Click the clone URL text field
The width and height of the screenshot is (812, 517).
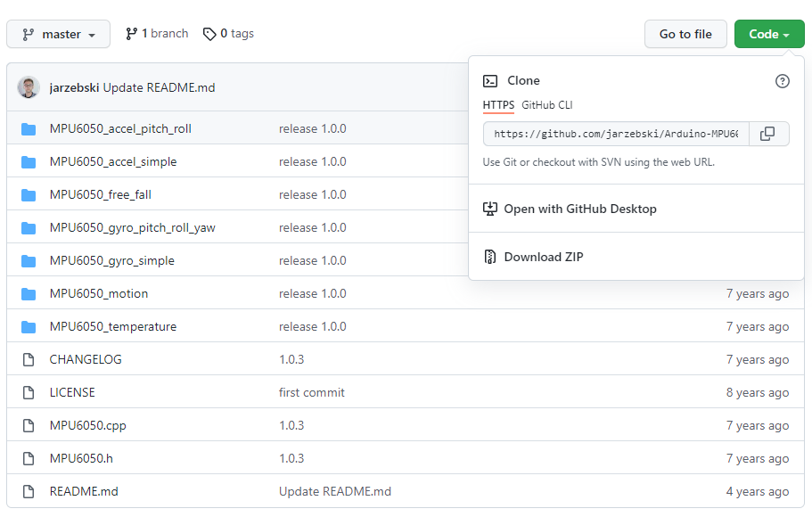tap(616, 134)
